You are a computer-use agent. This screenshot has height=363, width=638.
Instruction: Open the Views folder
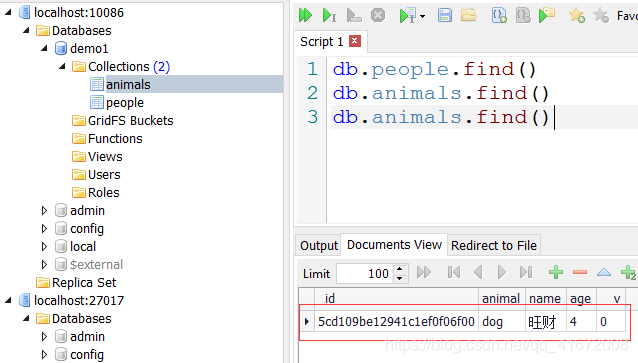(105, 156)
